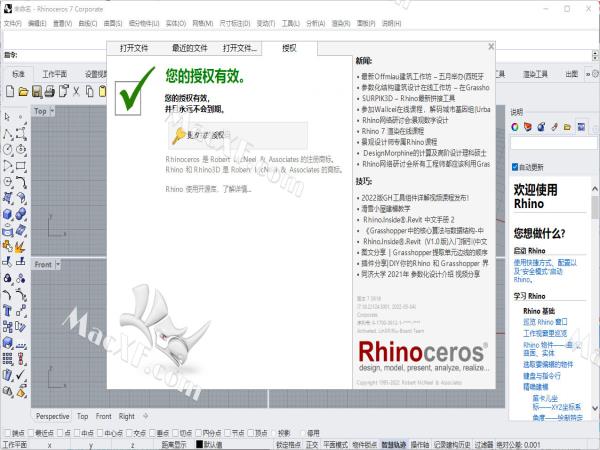Toggle 正交 in the status bar

point(312,445)
